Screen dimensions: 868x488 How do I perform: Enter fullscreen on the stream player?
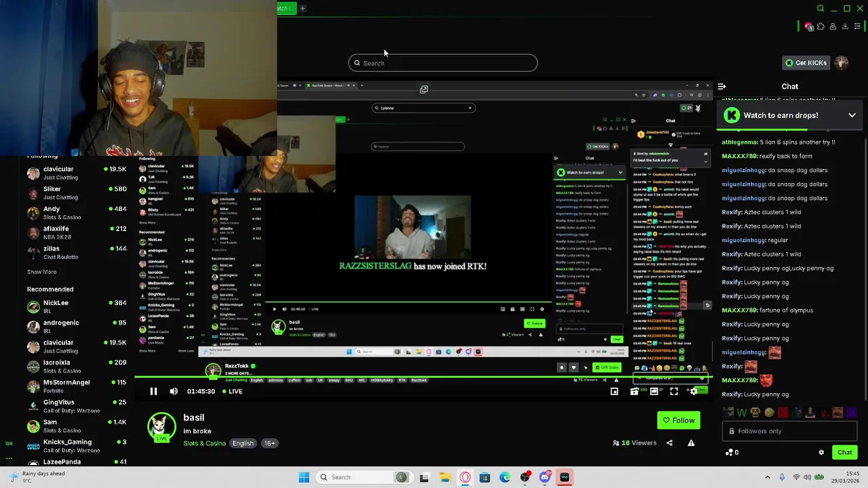(x=674, y=391)
